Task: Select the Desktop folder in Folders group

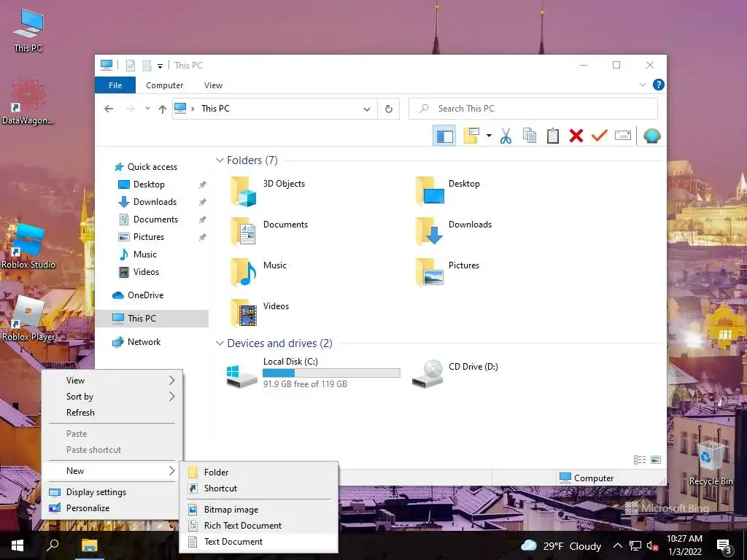Action: click(447, 191)
